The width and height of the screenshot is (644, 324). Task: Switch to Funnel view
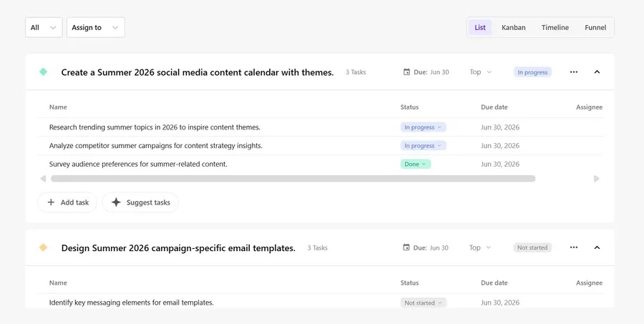595,27
